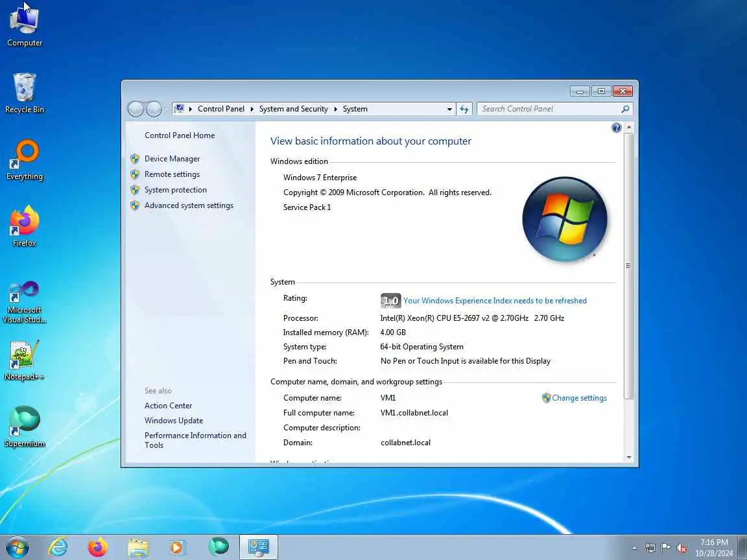Click the search magnifier icon

click(x=625, y=109)
